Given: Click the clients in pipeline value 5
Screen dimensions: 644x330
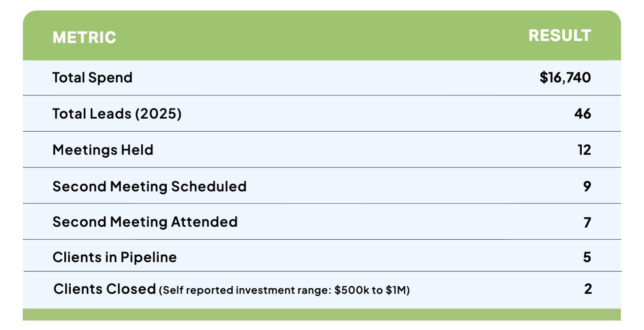Looking at the screenshot, I should tap(587, 257).
